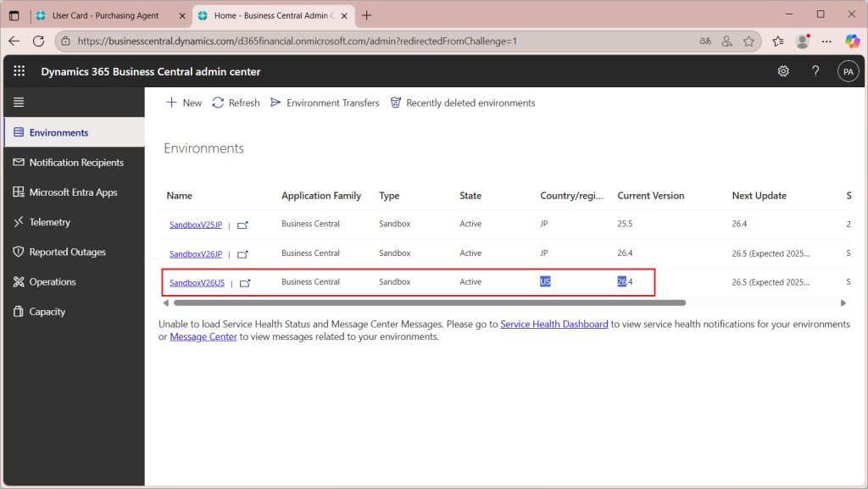
Task: Select the Home - Business Central Admin tab
Action: tap(274, 15)
